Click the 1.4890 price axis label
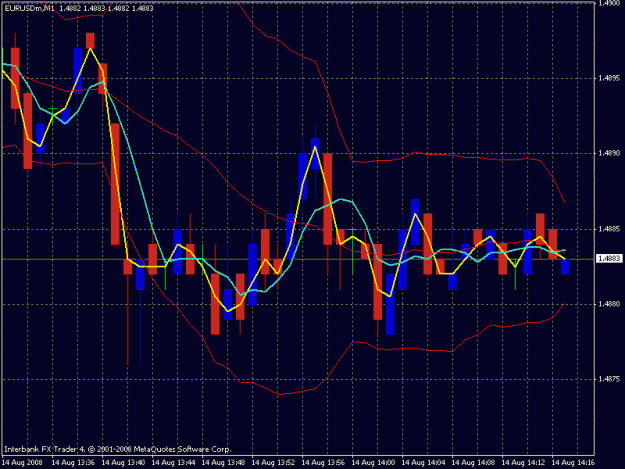The width and height of the screenshot is (625, 469). pyautogui.click(x=609, y=153)
